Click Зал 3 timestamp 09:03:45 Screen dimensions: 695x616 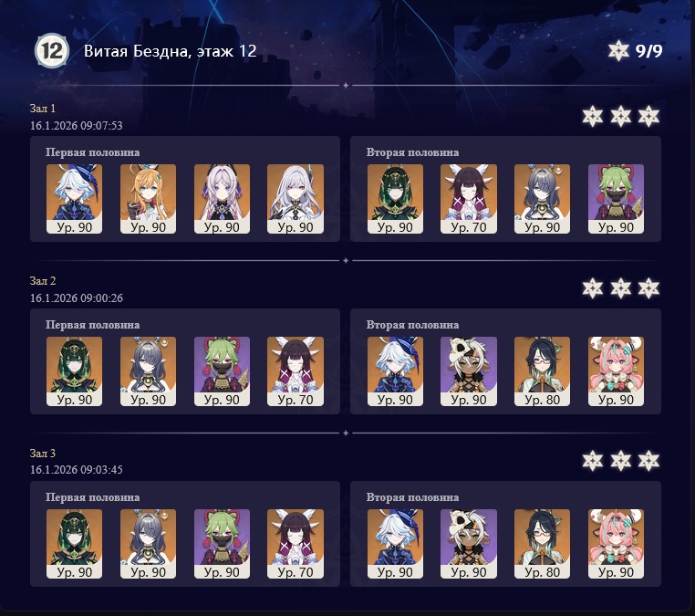(x=77, y=470)
